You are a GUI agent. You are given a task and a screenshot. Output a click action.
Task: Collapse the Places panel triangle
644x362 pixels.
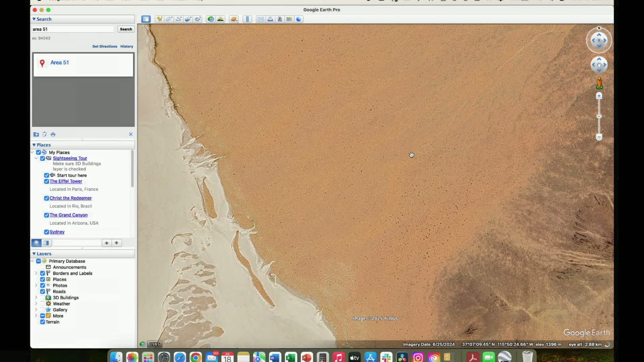click(34, 145)
